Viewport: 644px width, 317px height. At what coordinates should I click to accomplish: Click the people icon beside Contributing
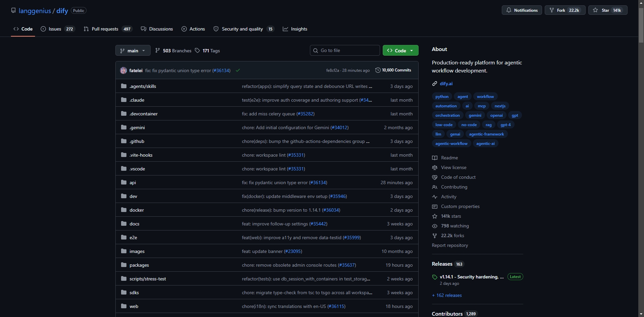point(435,187)
